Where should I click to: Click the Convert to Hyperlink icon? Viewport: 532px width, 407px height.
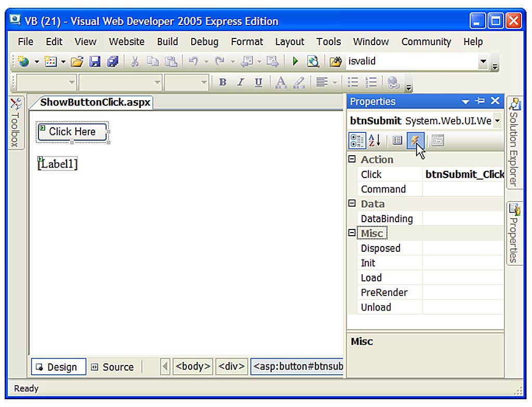[393, 82]
